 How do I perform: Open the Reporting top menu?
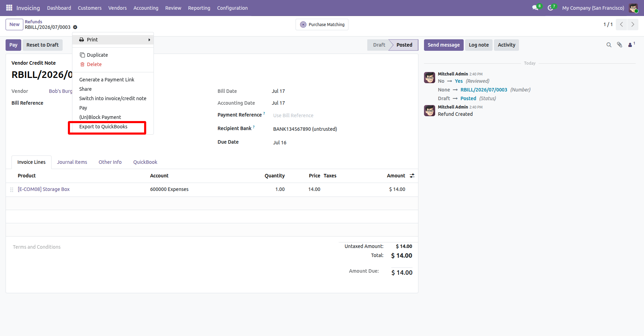coord(199,8)
